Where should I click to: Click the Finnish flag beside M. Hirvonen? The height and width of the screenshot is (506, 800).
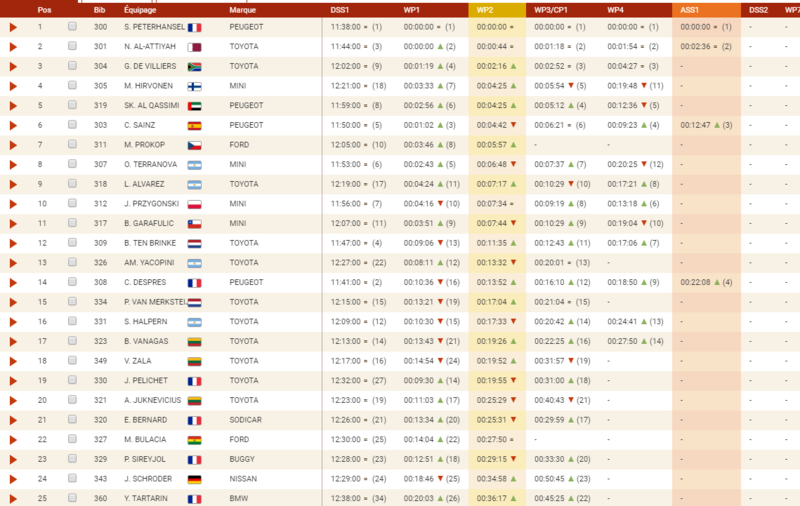194,87
